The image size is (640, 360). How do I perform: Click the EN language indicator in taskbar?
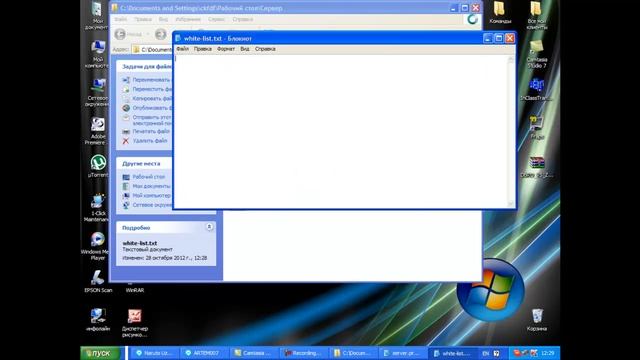pos(486,353)
